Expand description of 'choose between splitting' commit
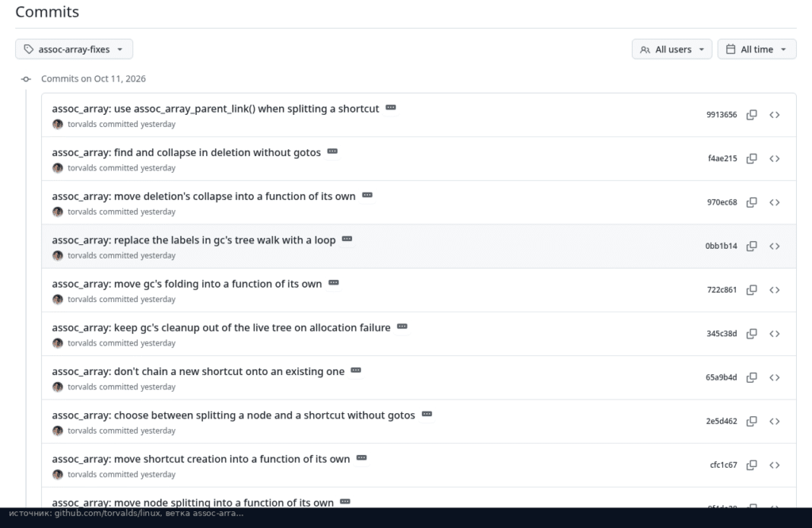 tap(427, 414)
